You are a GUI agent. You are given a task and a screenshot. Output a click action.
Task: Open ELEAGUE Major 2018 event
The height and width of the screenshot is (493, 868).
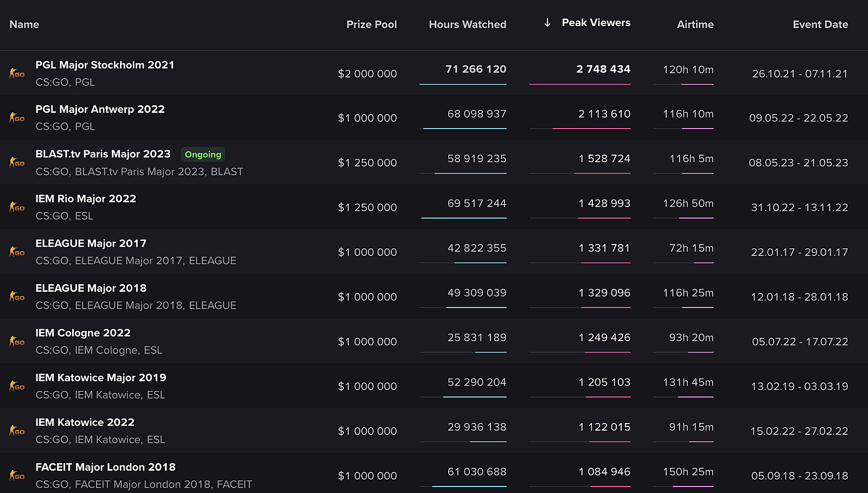[x=91, y=289]
